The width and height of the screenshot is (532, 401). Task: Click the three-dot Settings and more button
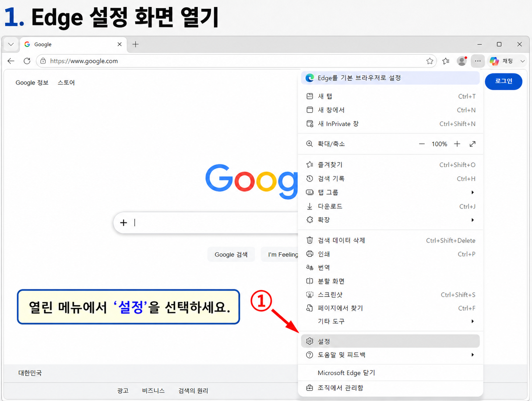pos(478,61)
